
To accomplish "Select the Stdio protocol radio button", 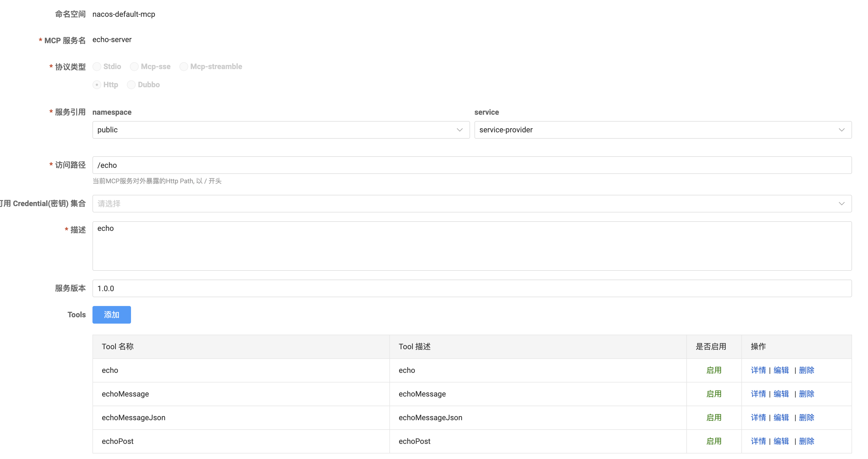I will pos(97,66).
